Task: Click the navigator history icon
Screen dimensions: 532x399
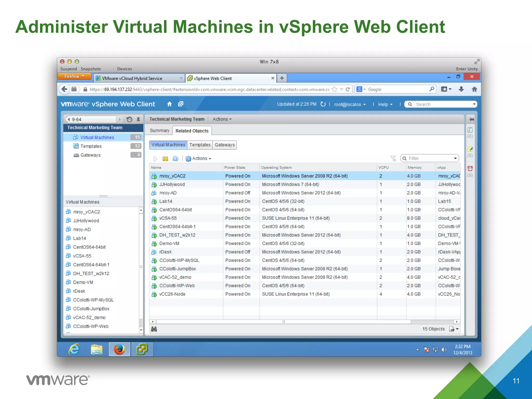Action: point(129,119)
